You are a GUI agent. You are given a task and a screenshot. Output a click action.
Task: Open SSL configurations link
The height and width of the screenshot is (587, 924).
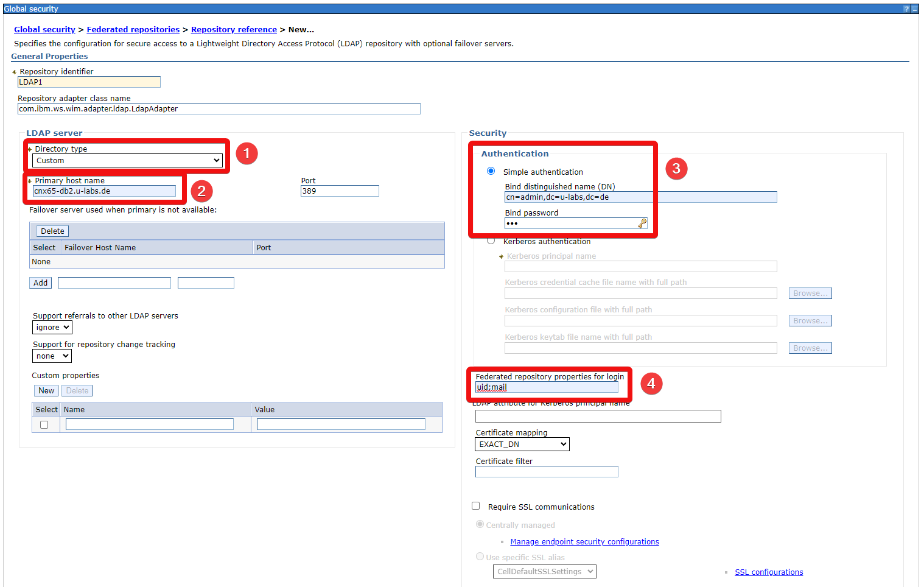click(x=769, y=572)
